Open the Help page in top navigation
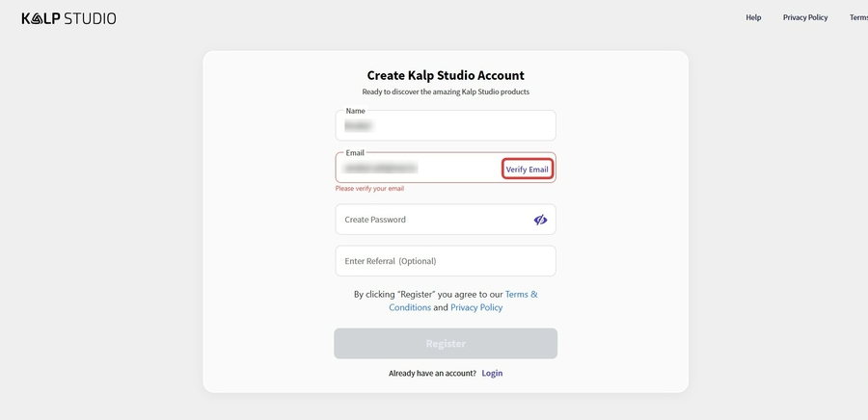 point(753,17)
